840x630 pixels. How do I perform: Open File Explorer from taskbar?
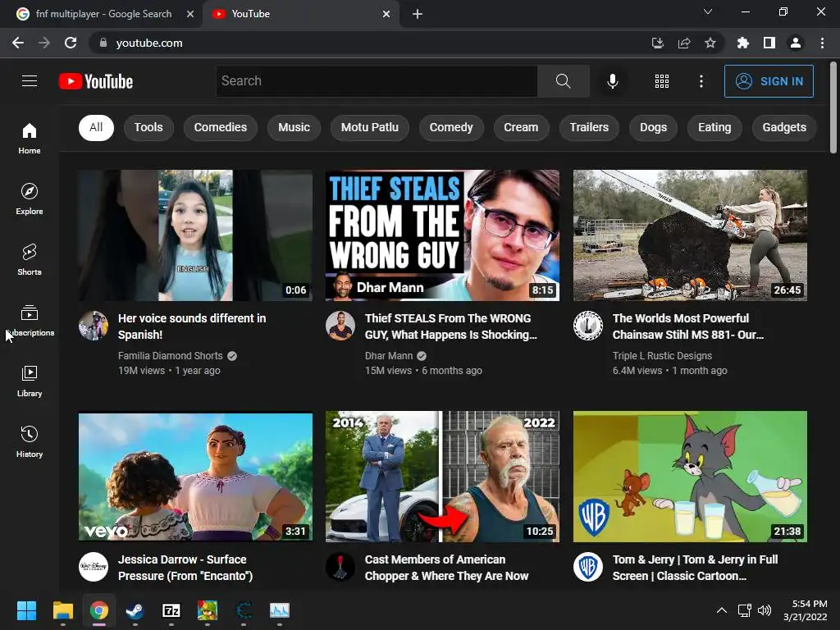click(62, 610)
